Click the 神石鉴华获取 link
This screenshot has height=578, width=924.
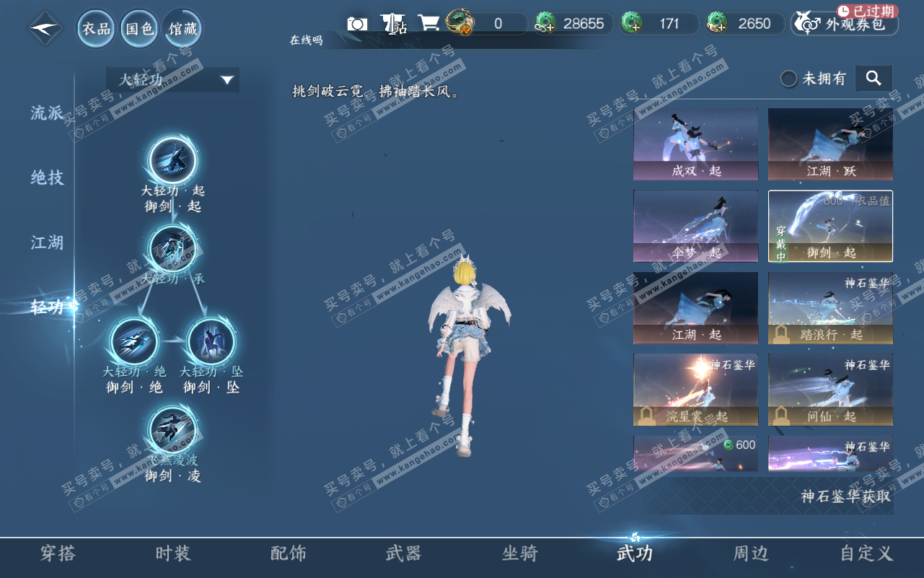[x=845, y=496]
